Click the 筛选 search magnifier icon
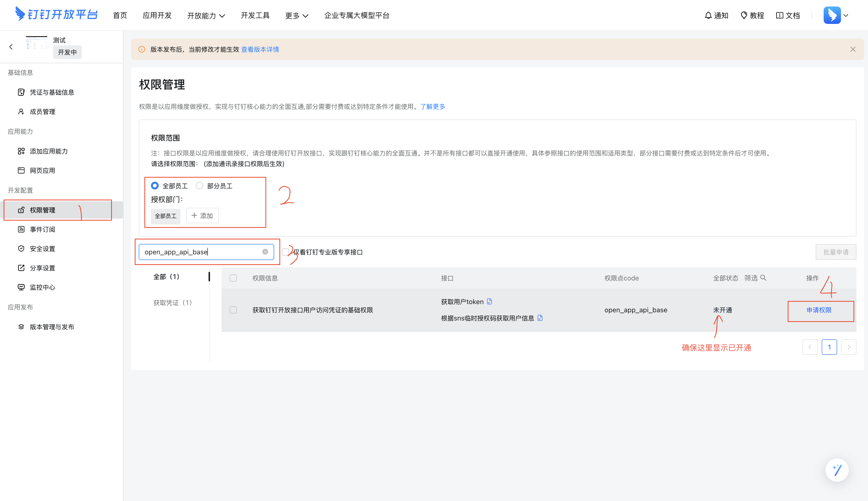The height and width of the screenshot is (501, 868). coord(763,278)
